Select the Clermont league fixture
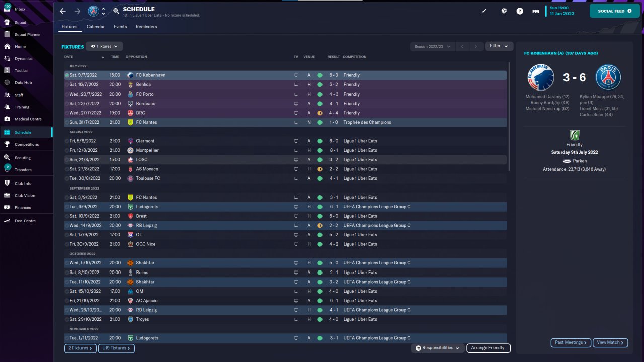This screenshot has width=644, height=362. click(x=285, y=141)
